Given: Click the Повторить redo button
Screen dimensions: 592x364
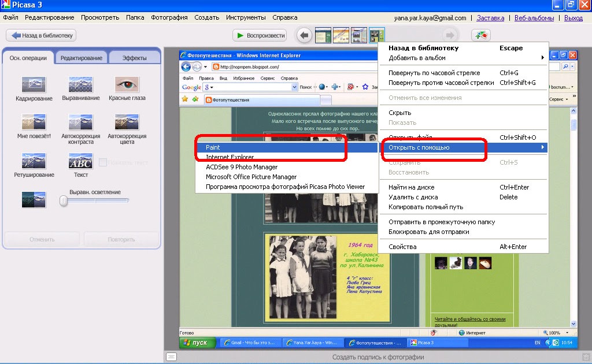Looking at the screenshot, I should (121, 240).
